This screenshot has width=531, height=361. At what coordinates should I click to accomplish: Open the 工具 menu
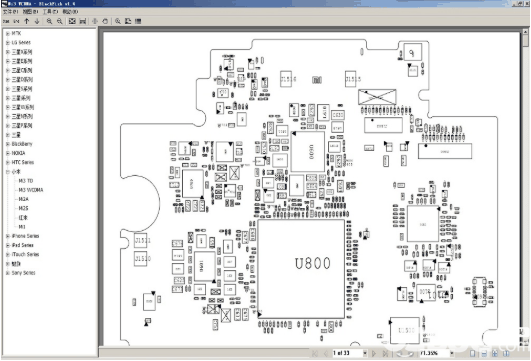[50, 12]
